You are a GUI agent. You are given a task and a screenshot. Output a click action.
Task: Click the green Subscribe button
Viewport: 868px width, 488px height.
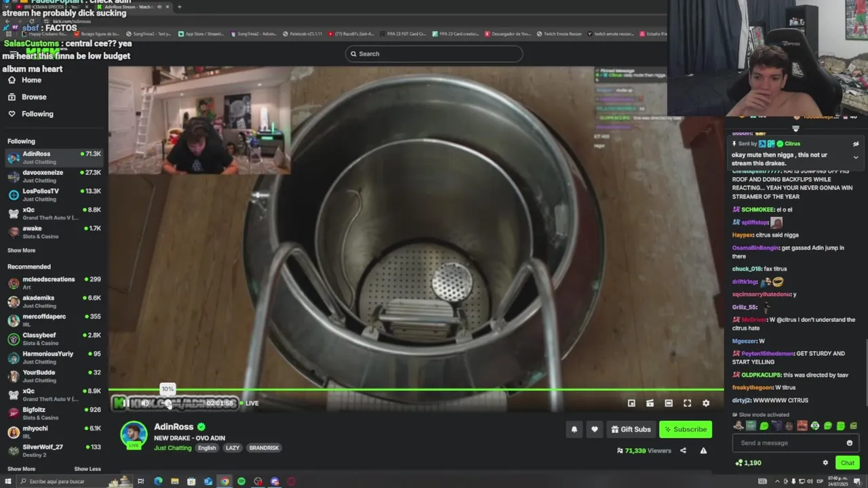(x=685, y=429)
